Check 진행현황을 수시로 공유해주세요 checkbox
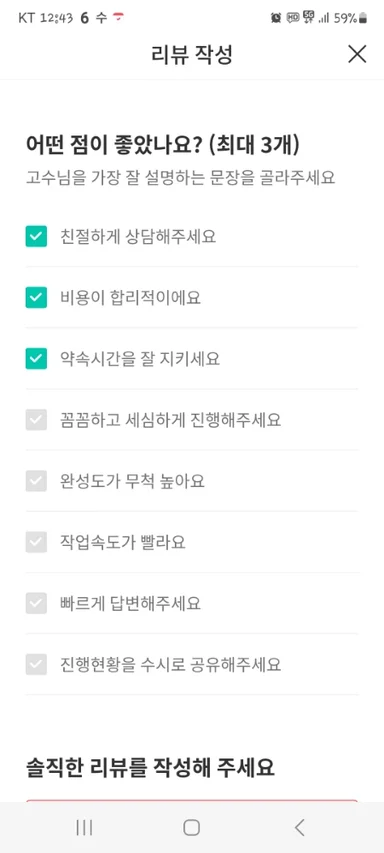Image resolution: width=384 pixels, height=853 pixels. coord(36,664)
